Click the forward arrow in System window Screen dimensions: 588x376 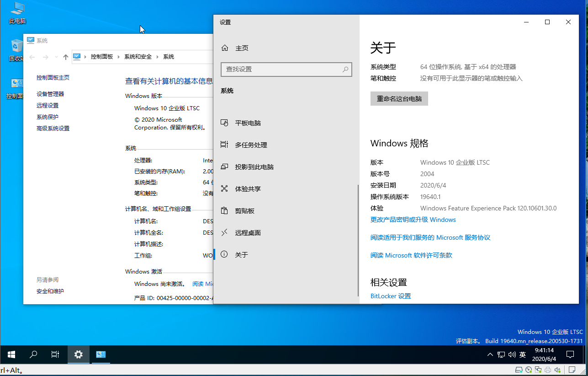coord(45,57)
